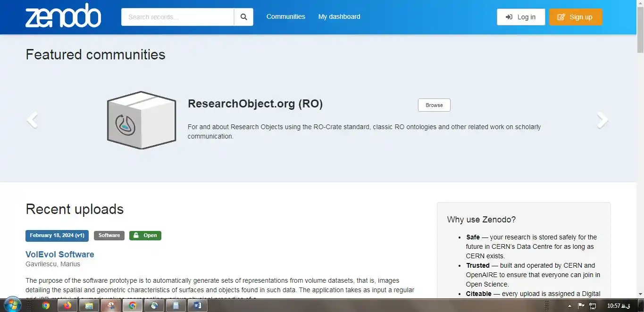This screenshot has height=312, width=644.
Task: Show previous featured community with left arrow
Action: click(x=32, y=120)
